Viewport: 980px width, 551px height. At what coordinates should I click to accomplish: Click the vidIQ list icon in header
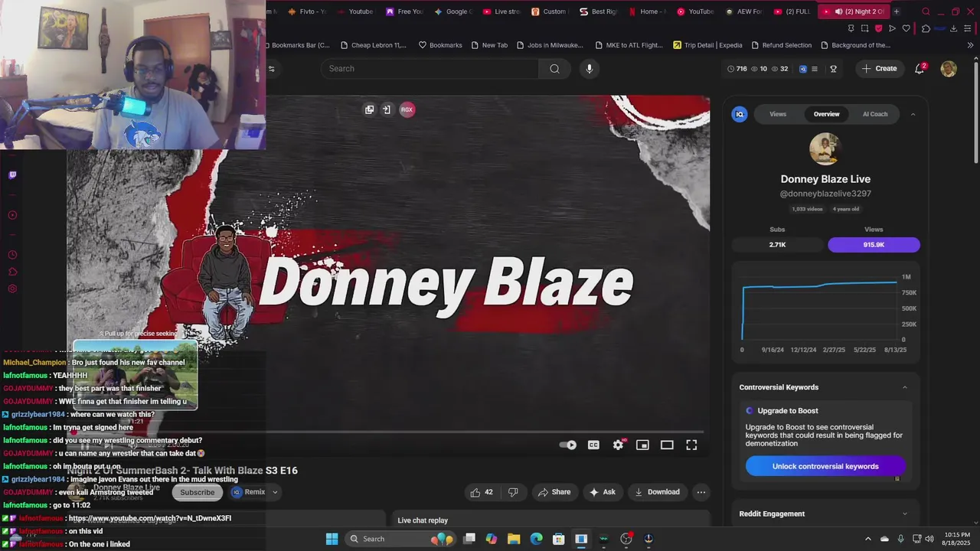click(814, 69)
